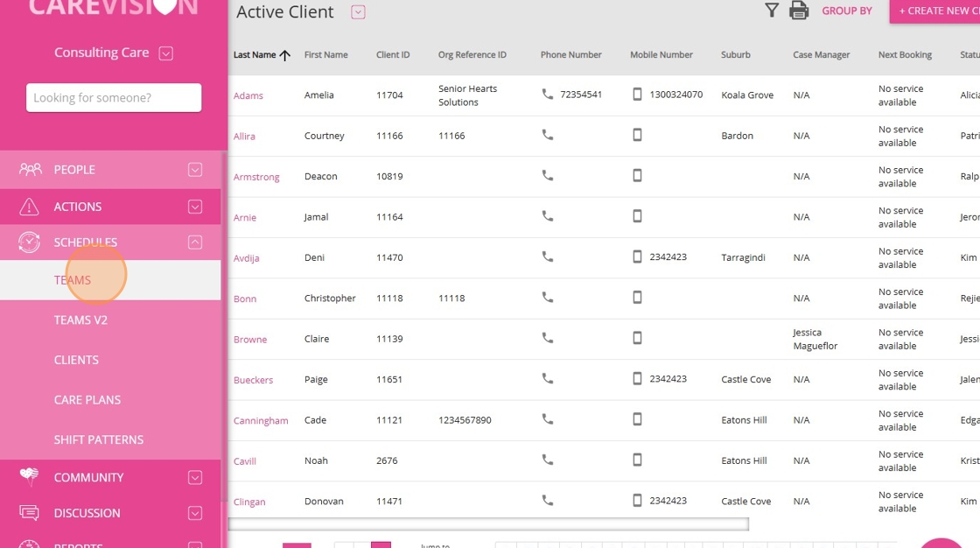Sort by the Next Booking column header
Viewport: 980px width, 548px height.
point(905,55)
